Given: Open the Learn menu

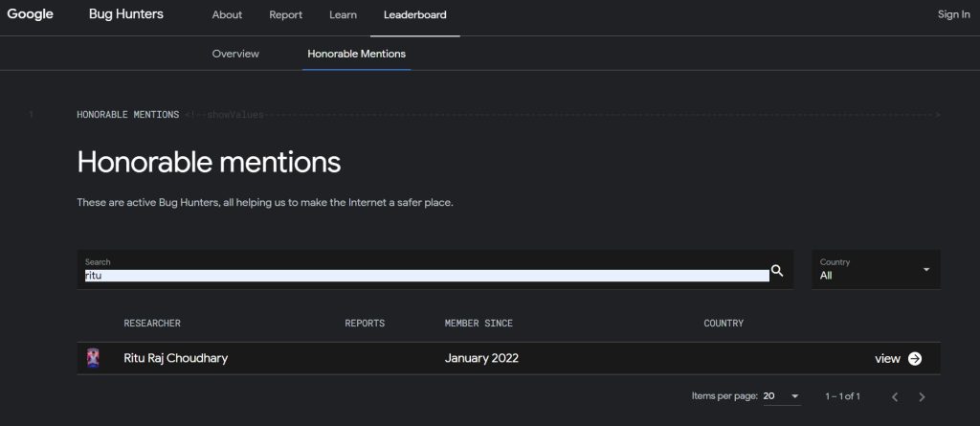Looking at the screenshot, I should [343, 15].
